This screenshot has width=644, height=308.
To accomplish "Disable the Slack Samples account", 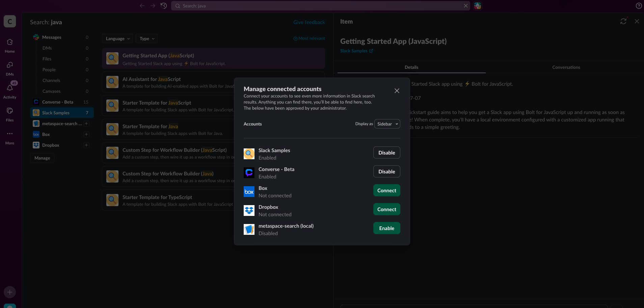I will pyautogui.click(x=386, y=152).
